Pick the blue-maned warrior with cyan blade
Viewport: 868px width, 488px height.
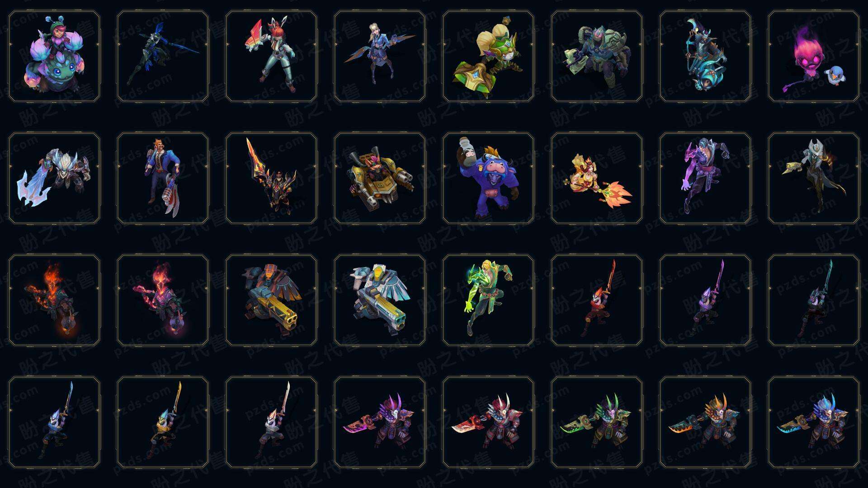(x=814, y=422)
